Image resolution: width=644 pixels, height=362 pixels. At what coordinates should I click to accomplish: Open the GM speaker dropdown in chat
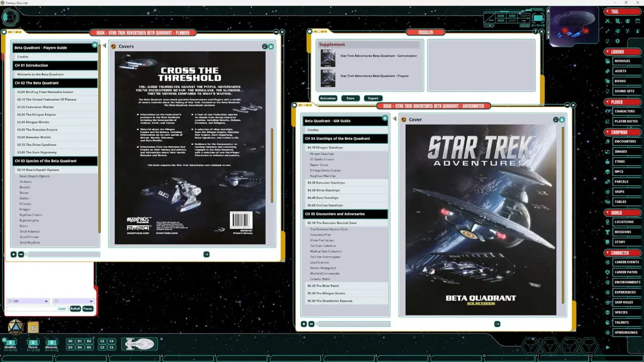[x=28, y=301]
